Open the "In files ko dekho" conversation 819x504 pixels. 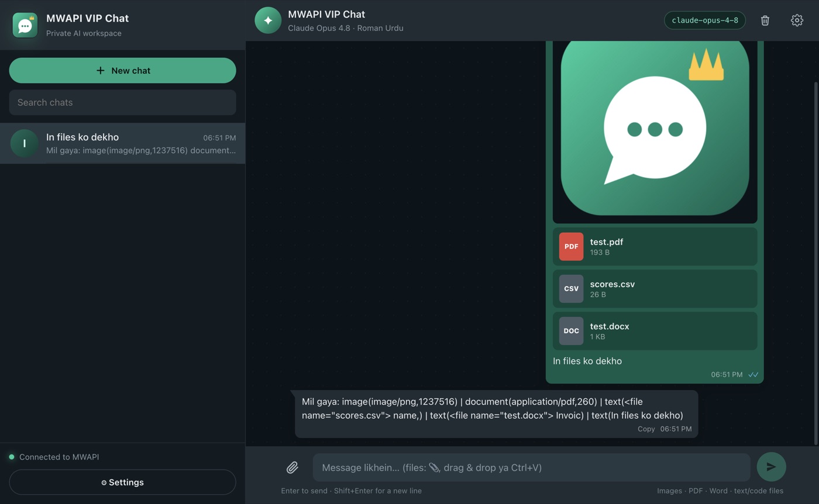tap(122, 143)
